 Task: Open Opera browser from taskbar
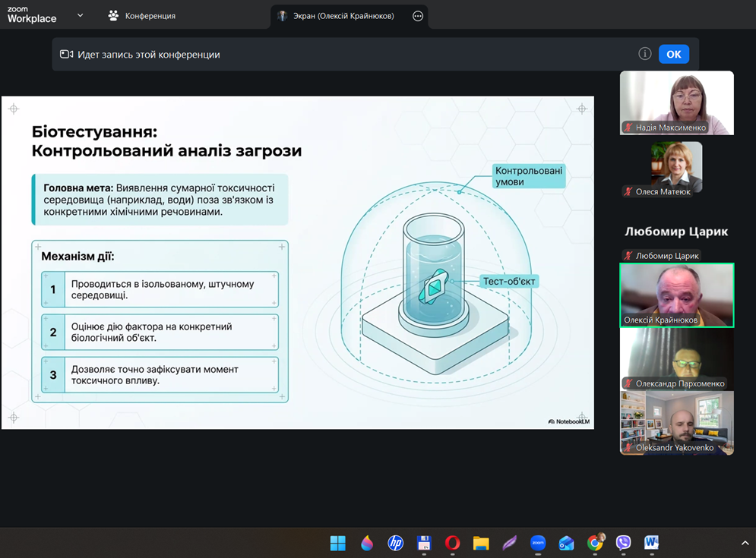[452, 543]
